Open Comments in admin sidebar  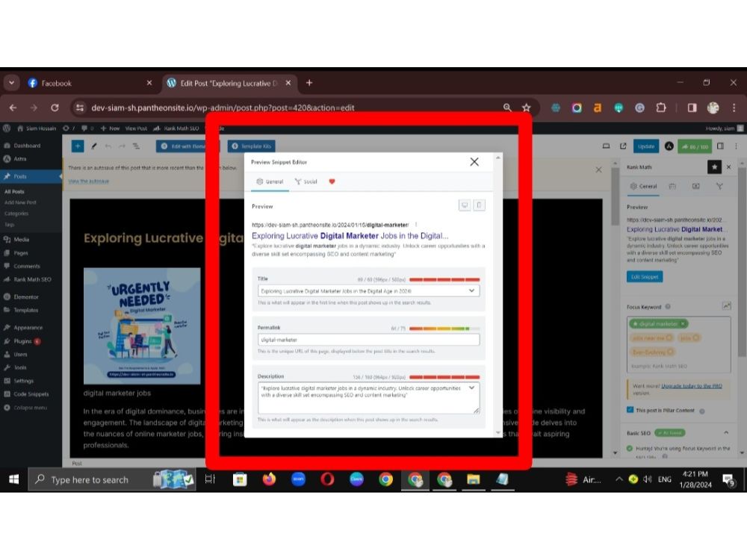tap(27, 267)
